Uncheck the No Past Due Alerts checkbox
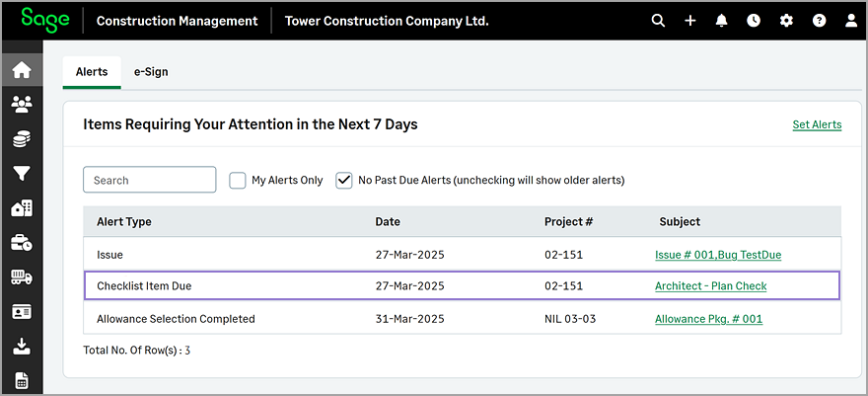This screenshot has width=868, height=396. pos(344,181)
